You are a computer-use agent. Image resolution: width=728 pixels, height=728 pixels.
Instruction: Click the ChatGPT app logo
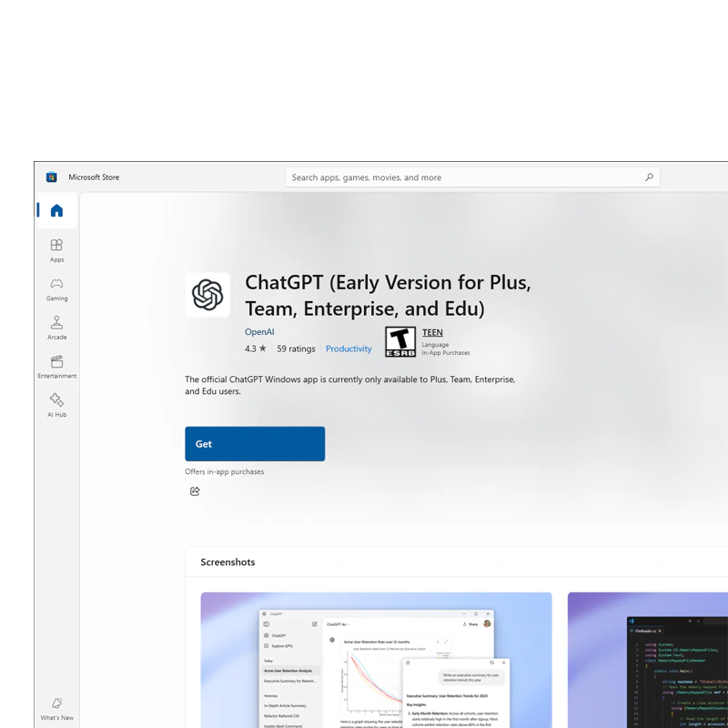click(207, 295)
